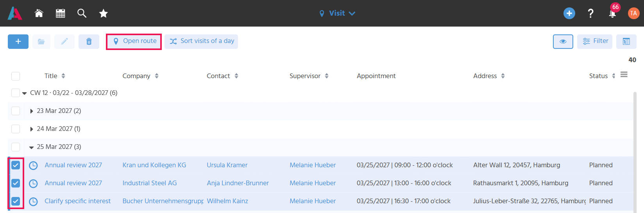Click clock icon of Industrial Steel AG row
Viewport: 644px width, 213px height.
pyautogui.click(x=34, y=183)
